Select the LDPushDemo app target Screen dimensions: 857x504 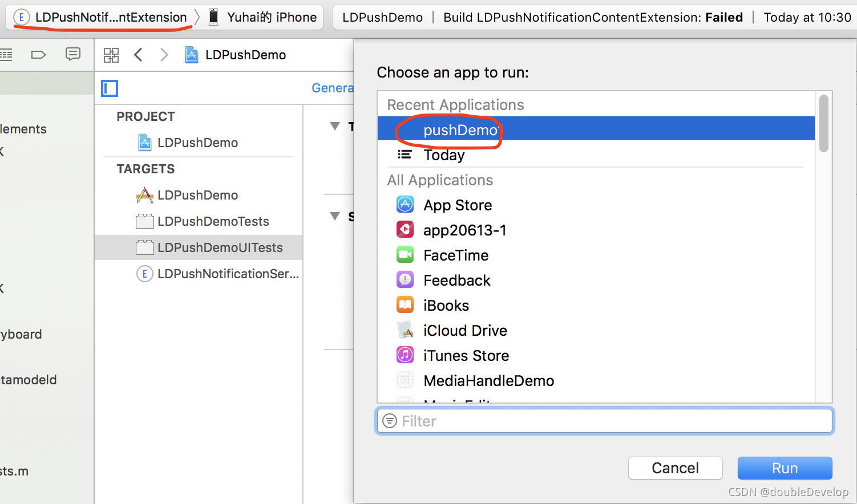coord(198,195)
